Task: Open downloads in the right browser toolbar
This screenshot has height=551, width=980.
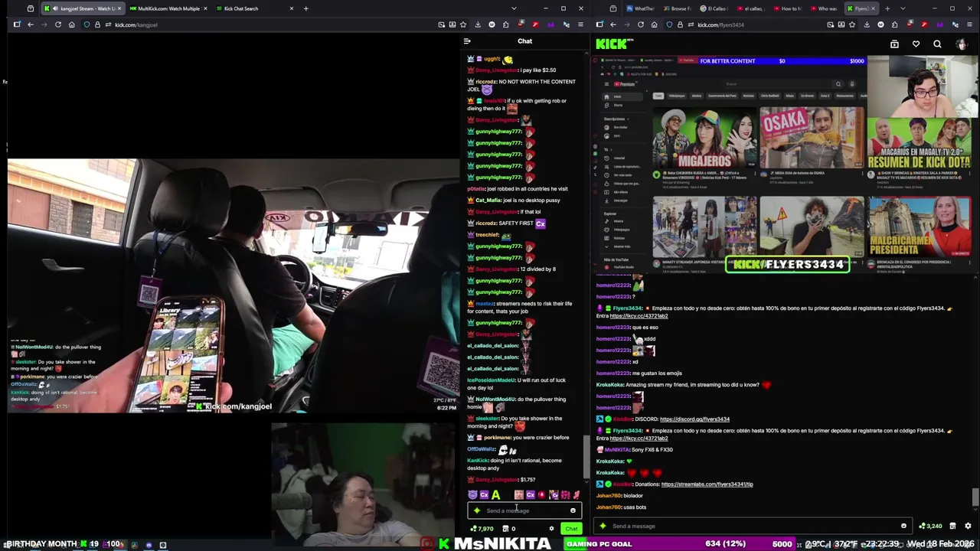Action: tap(867, 24)
